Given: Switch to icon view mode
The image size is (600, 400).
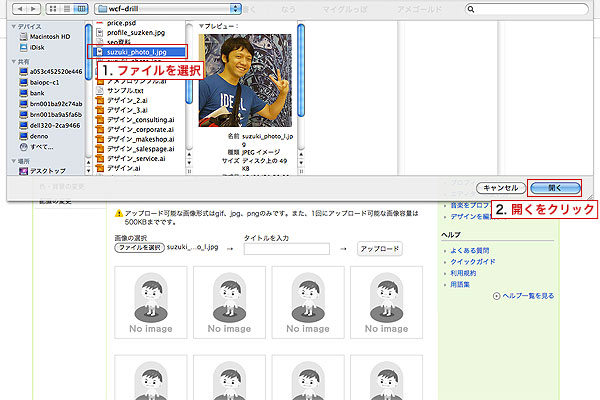Looking at the screenshot, I should [53, 9].
